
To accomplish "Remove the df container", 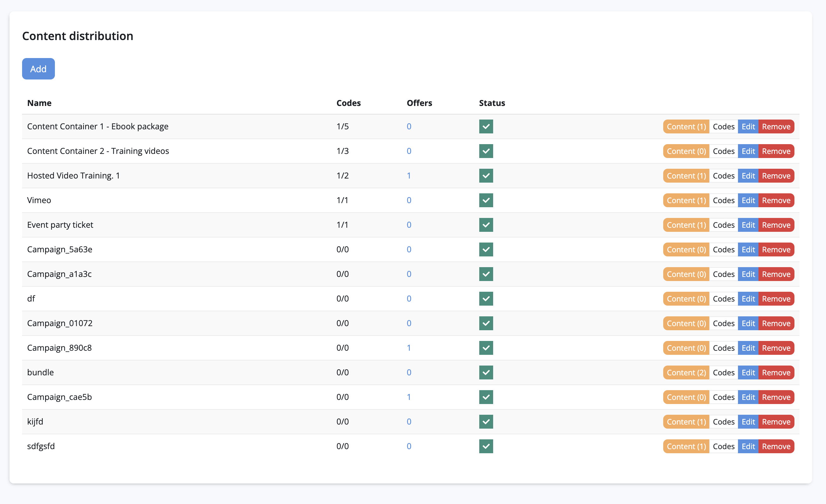I will pos(776,299).
